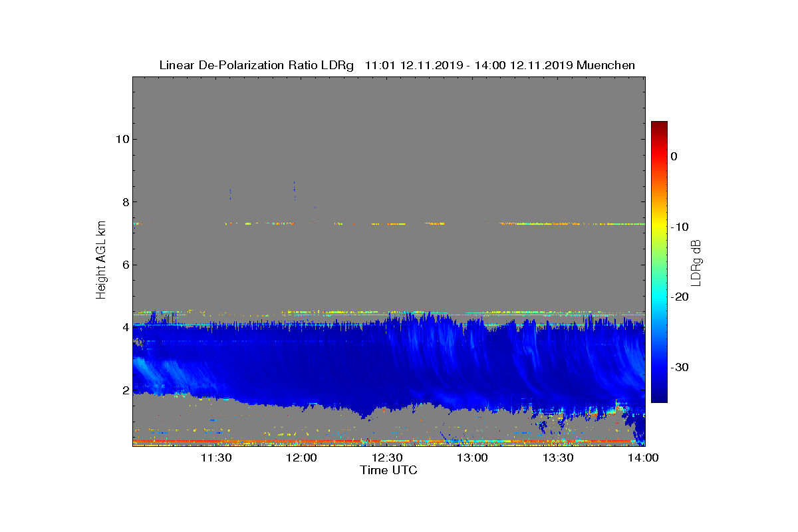This screenshot has height=532, width=798.
Task: Click the height tick label 4
Action: 125,327
